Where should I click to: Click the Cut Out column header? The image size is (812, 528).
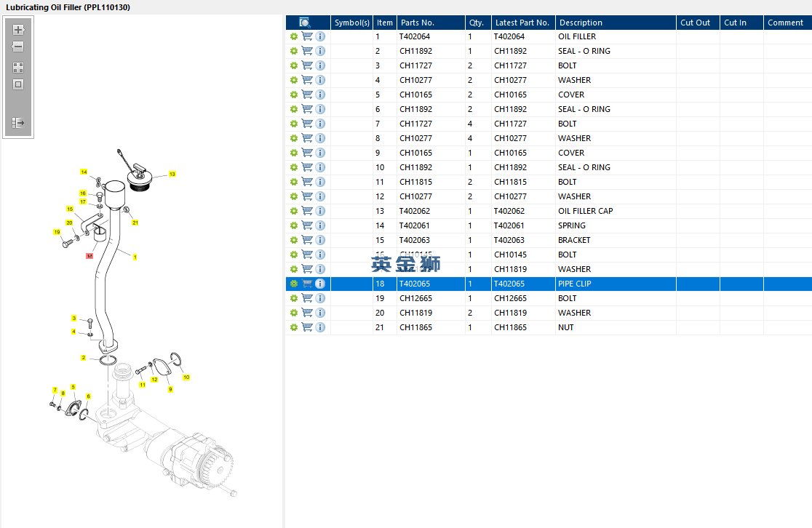[x=698, y=23]
